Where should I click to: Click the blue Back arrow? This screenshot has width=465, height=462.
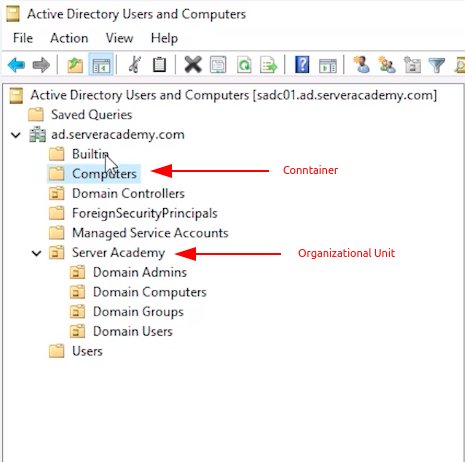pos(16,65)
